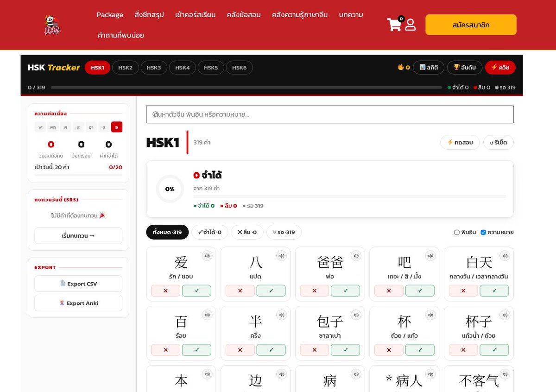Open เข้าคอร์สเรียน menu item
Screen dimensions: 556x392
pyautogui.click(x=195, y=15)
